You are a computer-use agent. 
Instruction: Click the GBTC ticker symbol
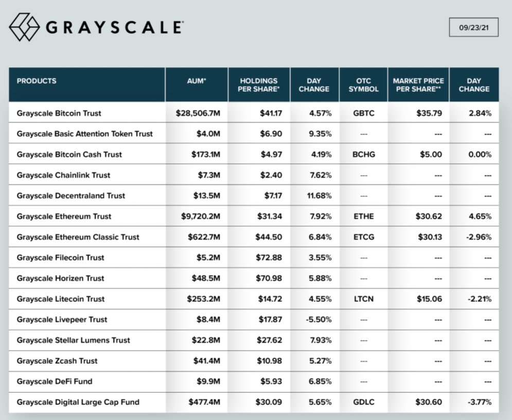[x=363, y=113]
